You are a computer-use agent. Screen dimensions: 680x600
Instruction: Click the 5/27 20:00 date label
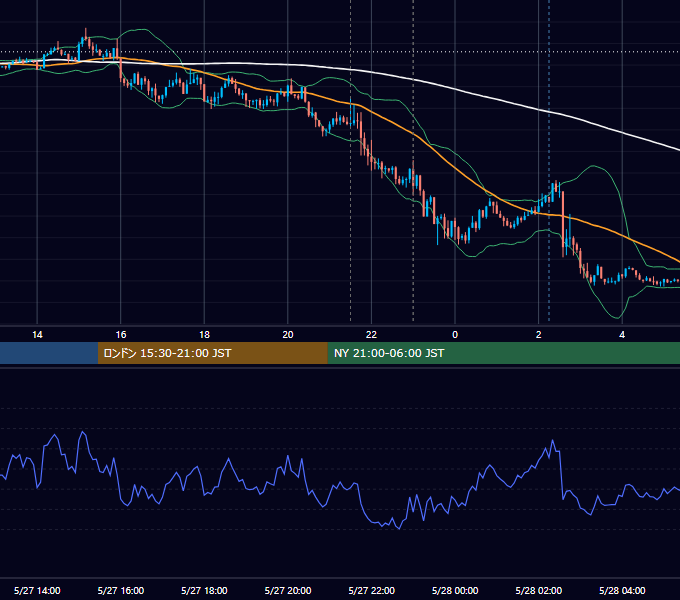[288, 590]
